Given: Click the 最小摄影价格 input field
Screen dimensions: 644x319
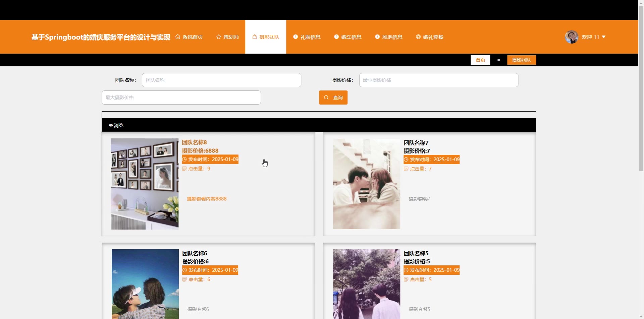Looking at the screenshot, I should (x=438, y=80).
